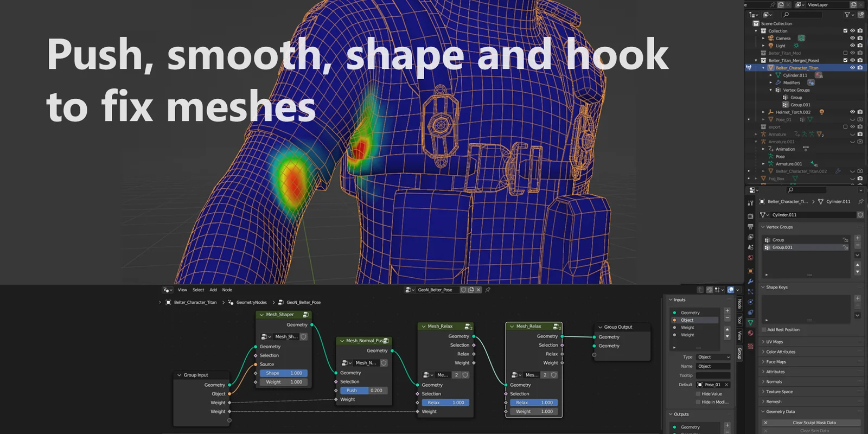Open the Modifier properties wrench tab

coord(750,282)
